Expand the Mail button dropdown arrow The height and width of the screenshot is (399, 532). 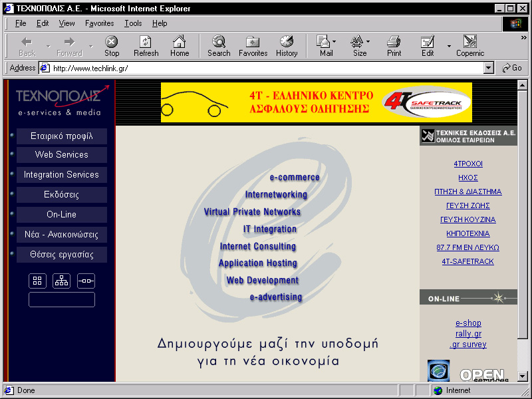tap(334, 42)
